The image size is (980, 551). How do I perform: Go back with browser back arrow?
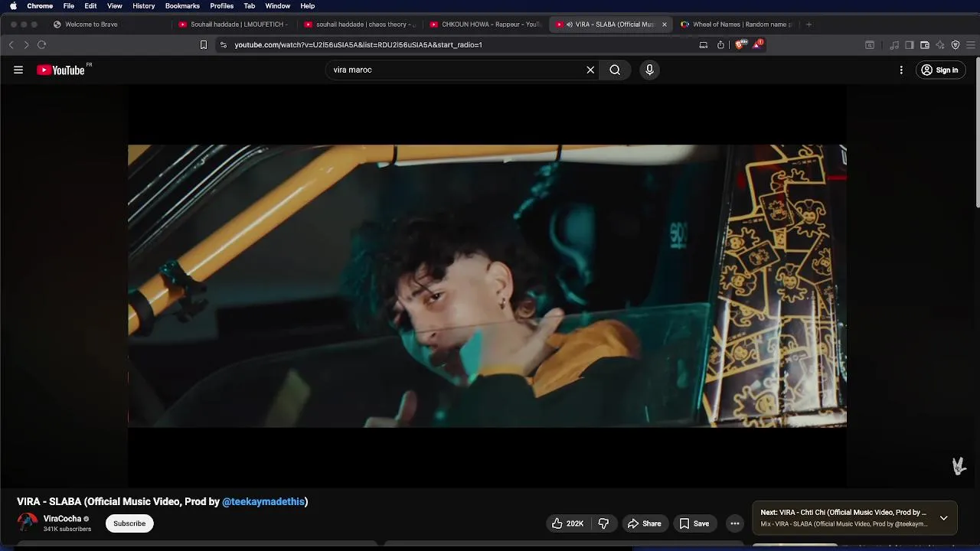point(11,45)
